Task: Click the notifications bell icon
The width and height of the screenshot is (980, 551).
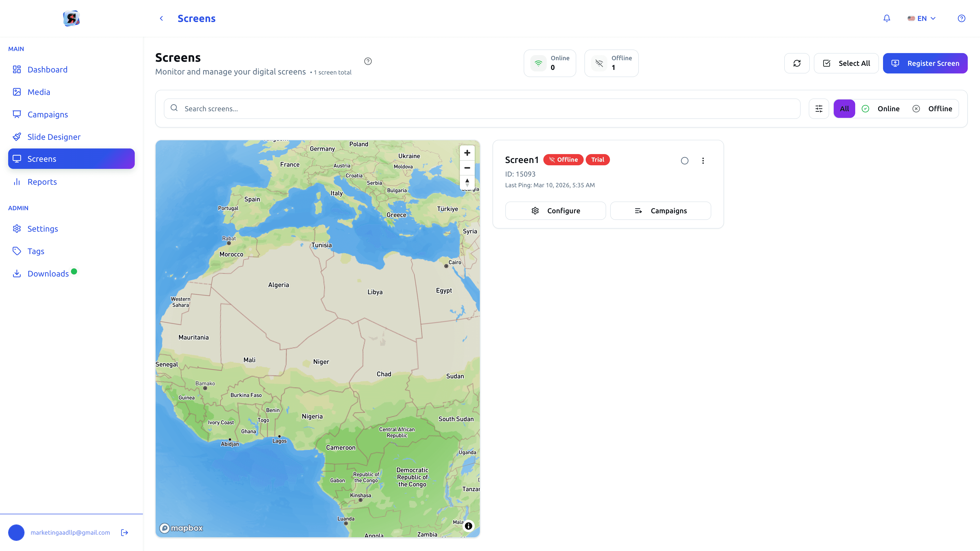Action: click(886, 18)
